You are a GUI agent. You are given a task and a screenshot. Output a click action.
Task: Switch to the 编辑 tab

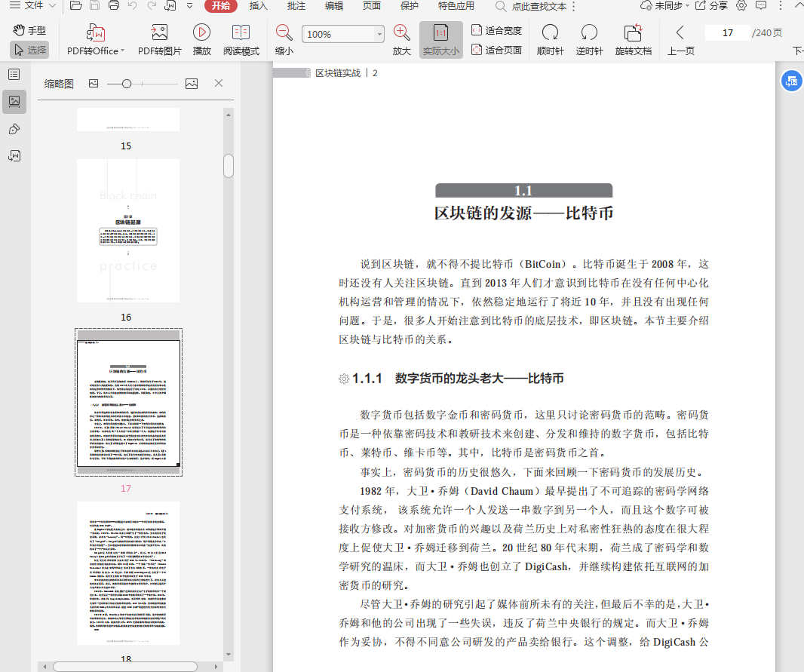tap(334, 5)
